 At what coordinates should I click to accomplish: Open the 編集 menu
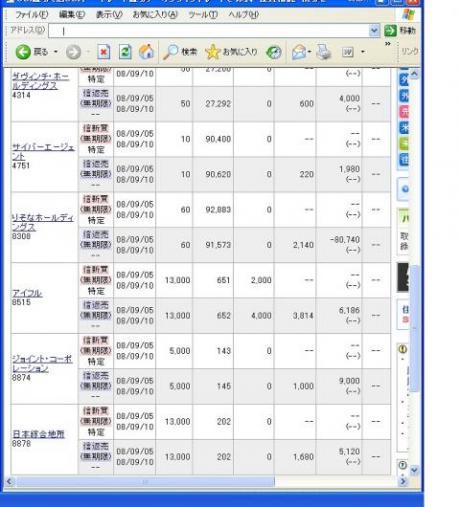tap(72, 15)
